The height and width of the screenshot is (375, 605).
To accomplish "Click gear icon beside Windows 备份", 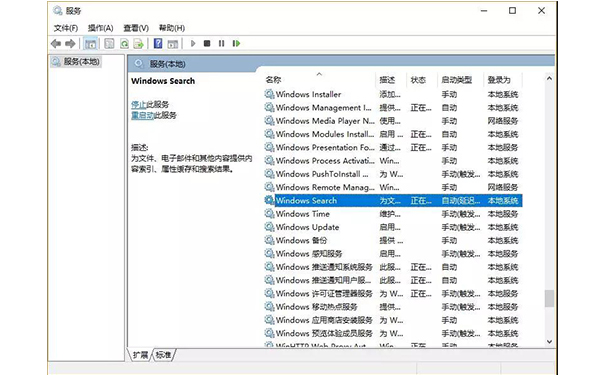I will (269, 240).
